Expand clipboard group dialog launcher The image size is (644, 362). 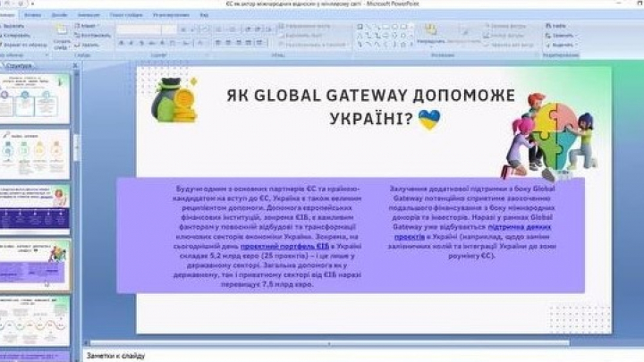point(47,55)
